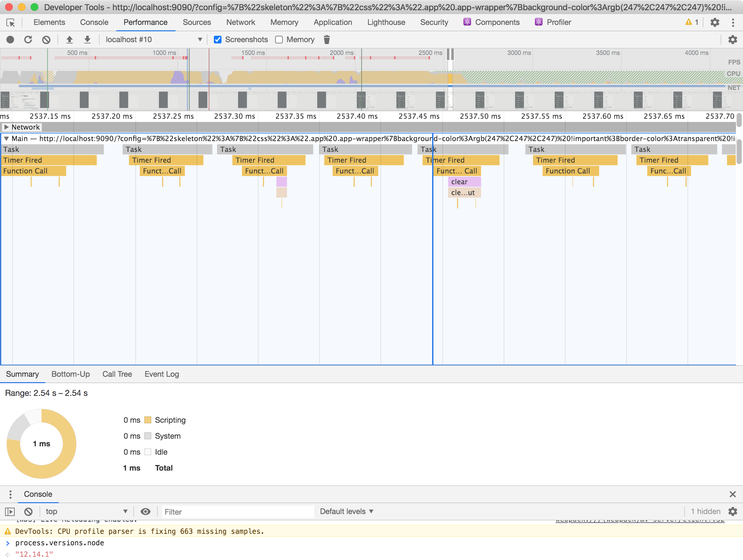Toggle the live expression eye icon
743x560 pixels.
point(145,511)
